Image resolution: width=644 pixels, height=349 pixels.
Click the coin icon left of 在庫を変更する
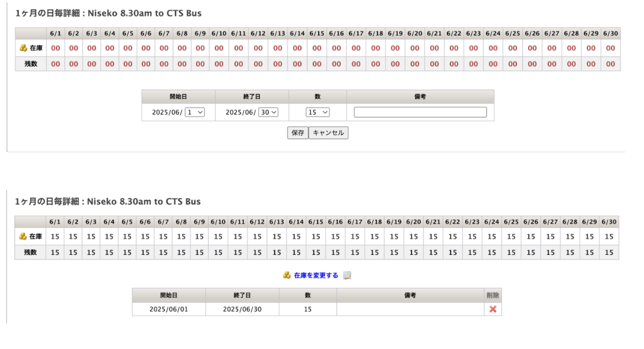287,275
